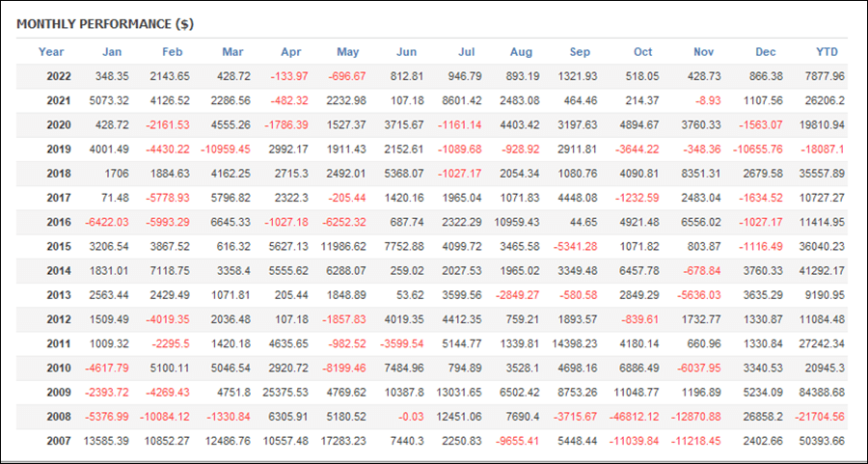
Task: Click the Monthly Performance ($) heading
Action: 105,24
